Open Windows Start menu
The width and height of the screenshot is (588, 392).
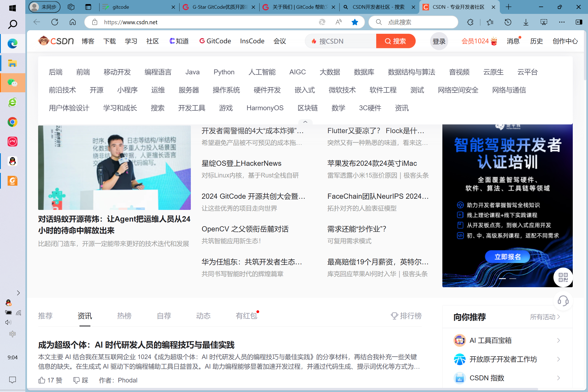13,8
